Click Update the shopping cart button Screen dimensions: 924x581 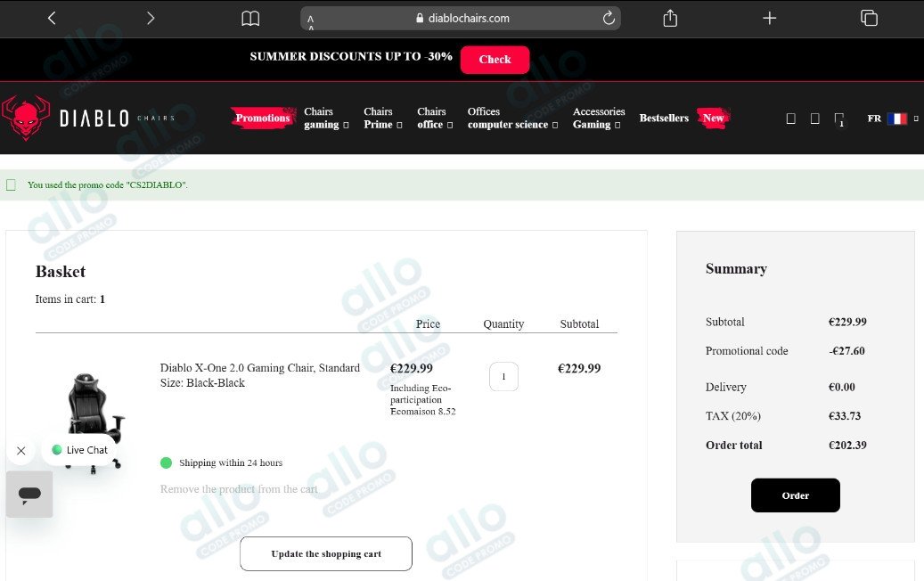tap(326, 554)
